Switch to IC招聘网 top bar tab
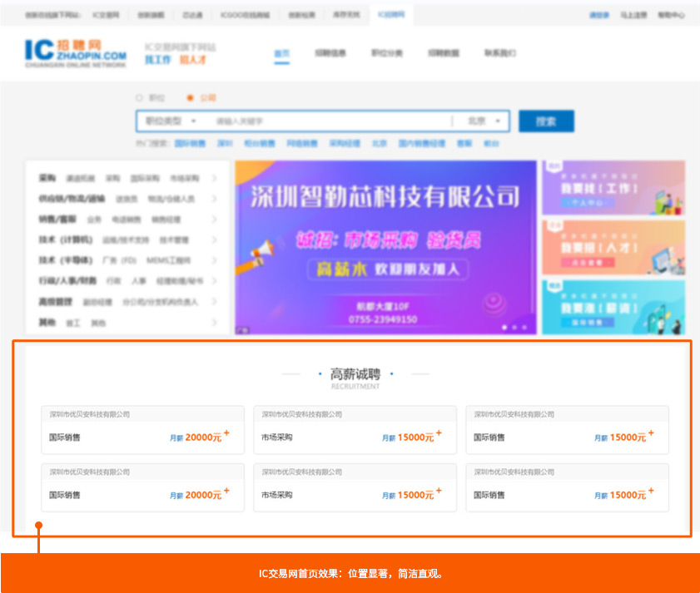 click(x=391, y=15)
